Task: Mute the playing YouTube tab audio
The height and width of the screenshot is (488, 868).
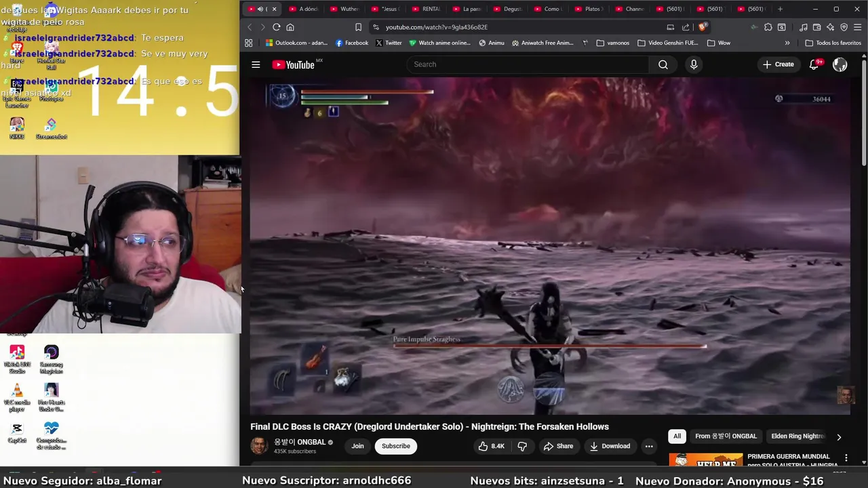Action: point(260,9)
